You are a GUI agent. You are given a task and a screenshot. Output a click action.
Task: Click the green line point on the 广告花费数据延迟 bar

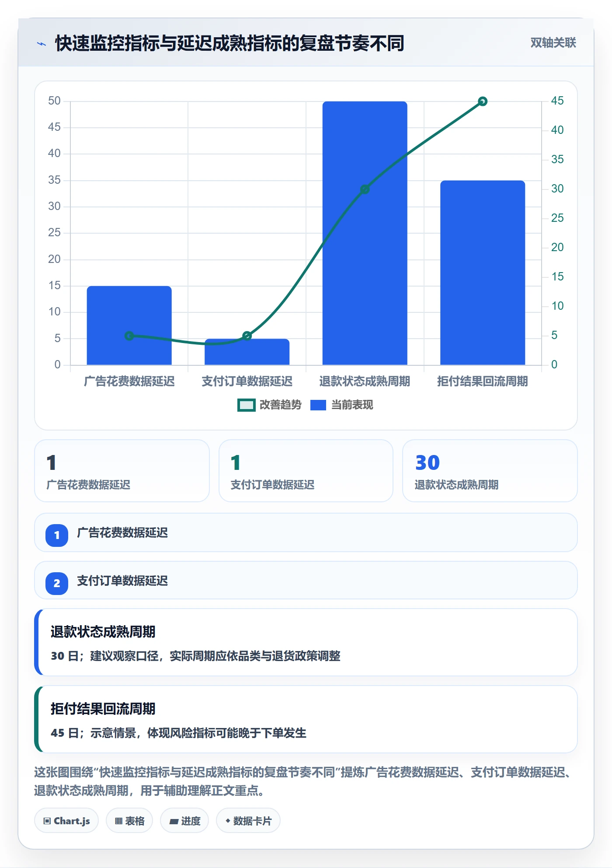tap(129, 336)
